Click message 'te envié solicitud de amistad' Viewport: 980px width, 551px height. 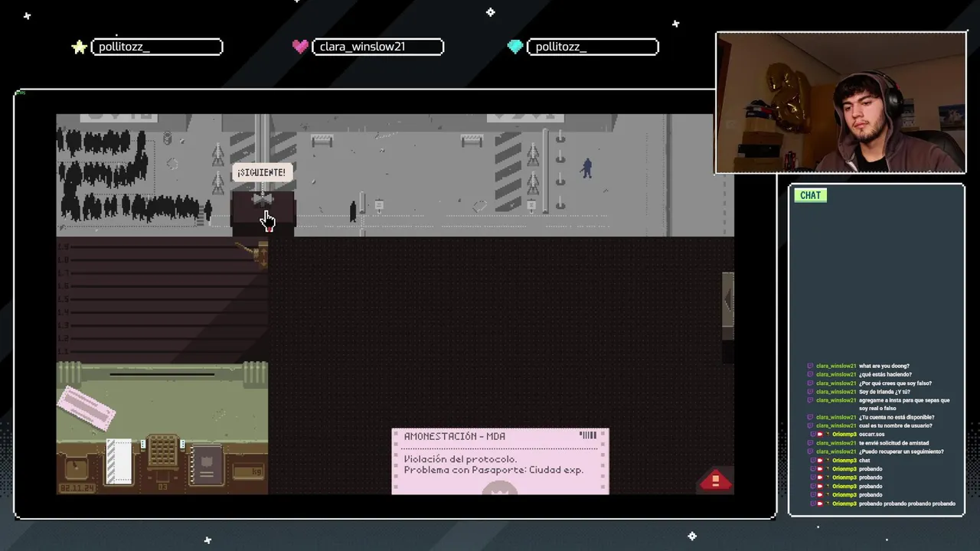[893, 443]
